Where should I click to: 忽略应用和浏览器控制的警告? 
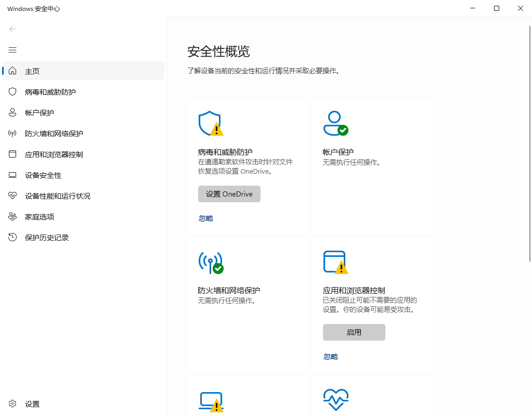330,357
